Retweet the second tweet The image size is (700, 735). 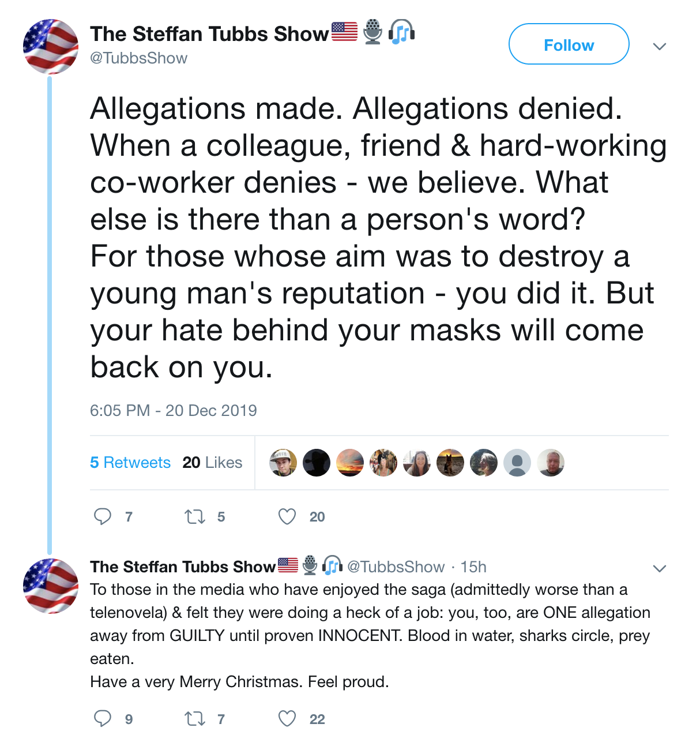pos(195,718)
